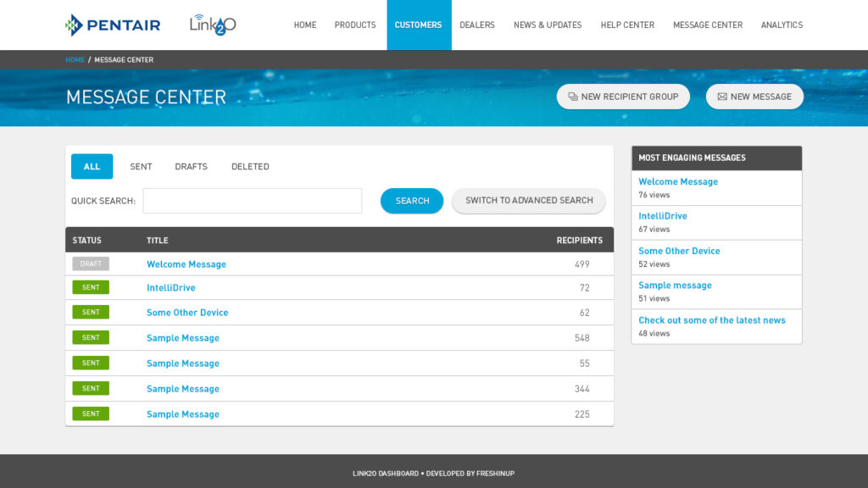Click the copy icon on New Recipient Group button
The width and height of the screenshot is (868, 488).
pos(573,97)
